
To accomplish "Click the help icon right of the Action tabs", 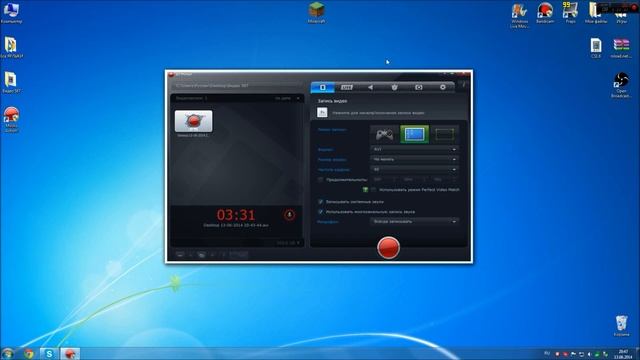I will pyautogui.click(x=463, y=85).
